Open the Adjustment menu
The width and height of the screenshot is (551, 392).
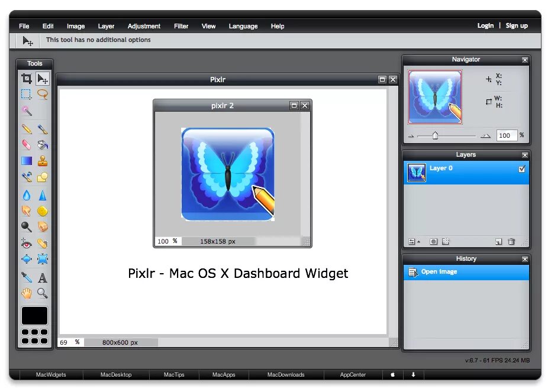pos(144,26)
